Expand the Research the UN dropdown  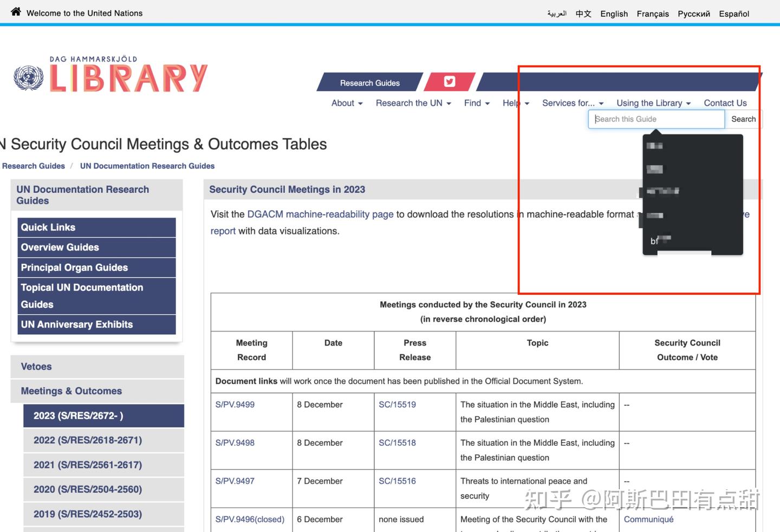point(414,103)
